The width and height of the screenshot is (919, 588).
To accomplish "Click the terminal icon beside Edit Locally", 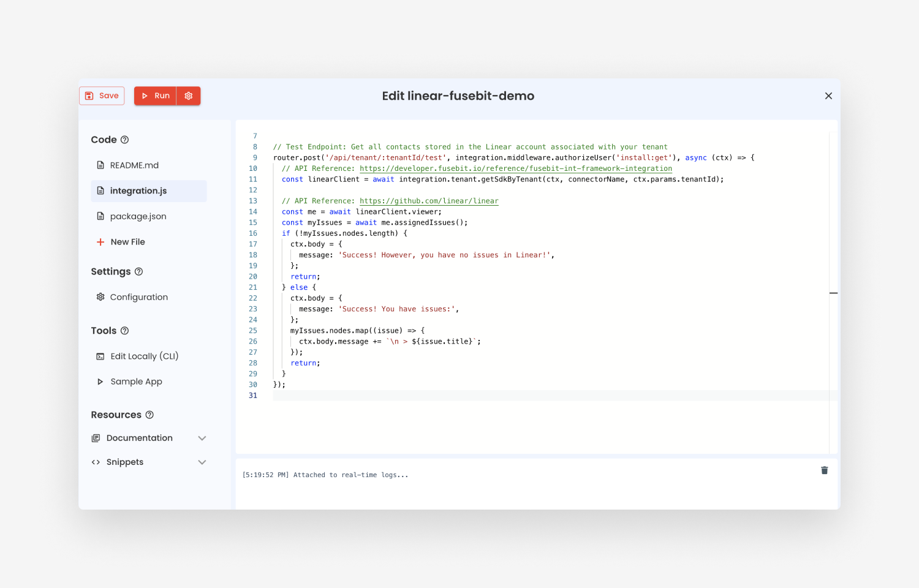I will (100, 356).
